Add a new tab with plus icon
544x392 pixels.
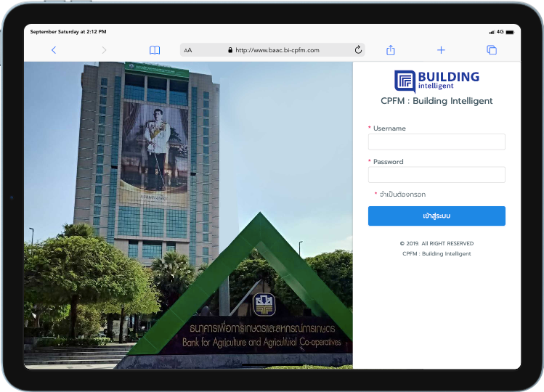pos(441,50)
